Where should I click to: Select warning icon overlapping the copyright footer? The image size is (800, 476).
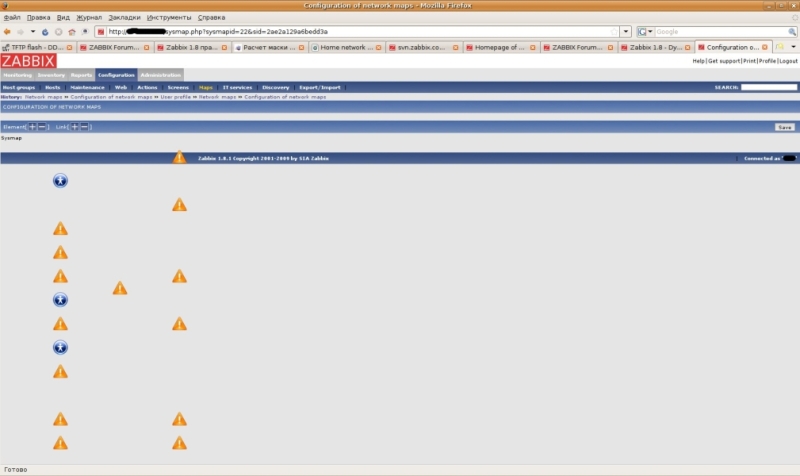pos(179,157)
